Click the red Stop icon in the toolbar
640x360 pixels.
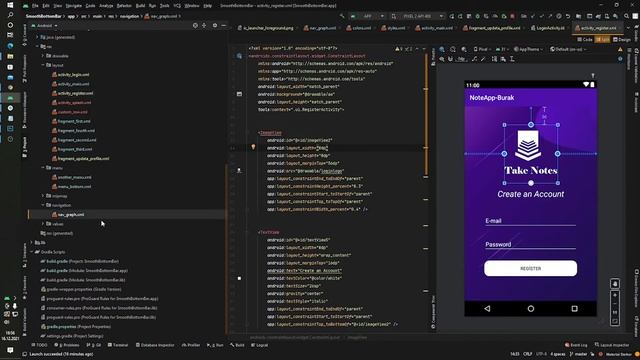coord(512,16)
